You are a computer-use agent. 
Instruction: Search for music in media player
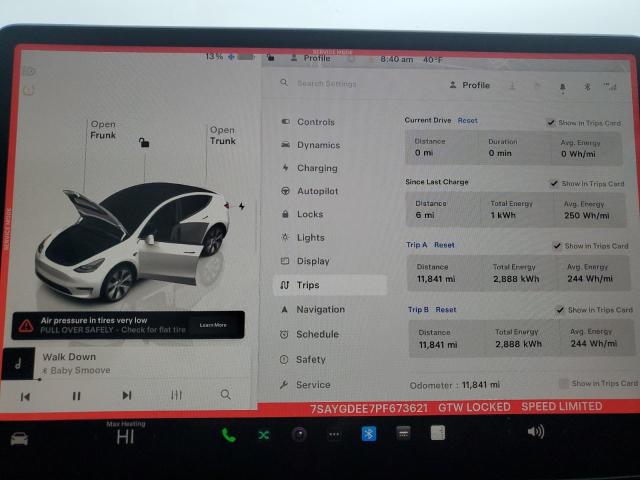225,394
